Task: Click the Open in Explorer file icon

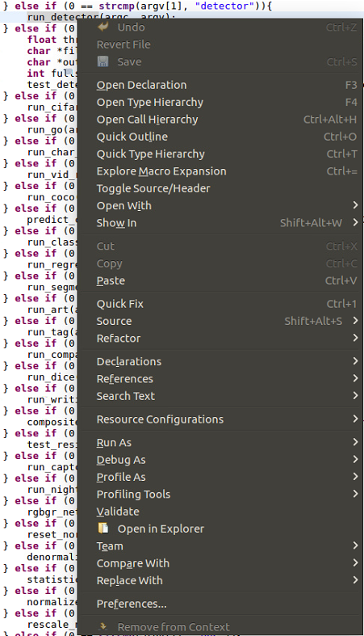Action: [x=103, y=528]
